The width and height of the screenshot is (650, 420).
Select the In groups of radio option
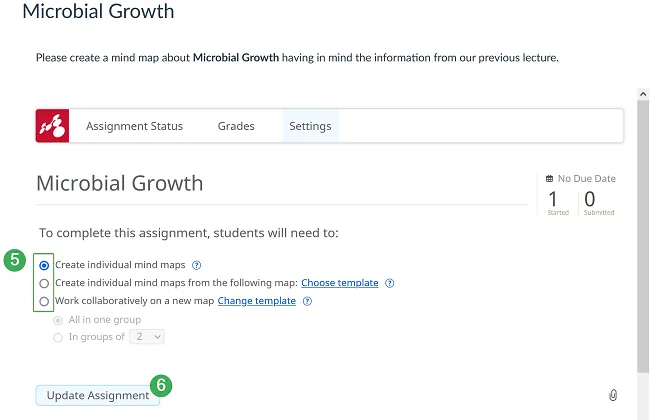coord(58,337)
